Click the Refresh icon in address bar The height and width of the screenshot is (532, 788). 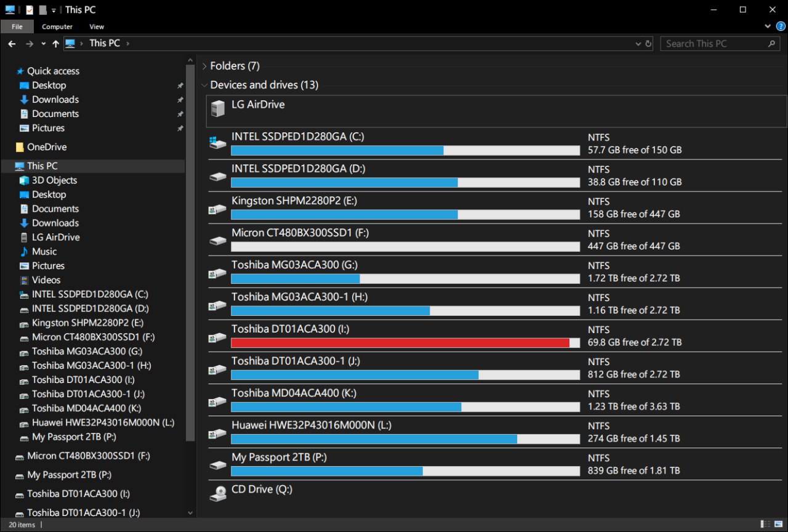point(648,44)
